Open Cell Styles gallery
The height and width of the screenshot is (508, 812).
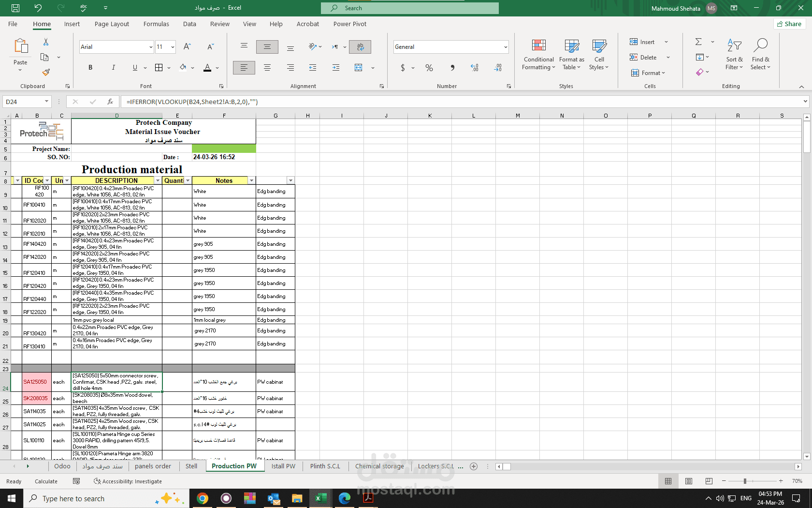[x=599, y=55]
